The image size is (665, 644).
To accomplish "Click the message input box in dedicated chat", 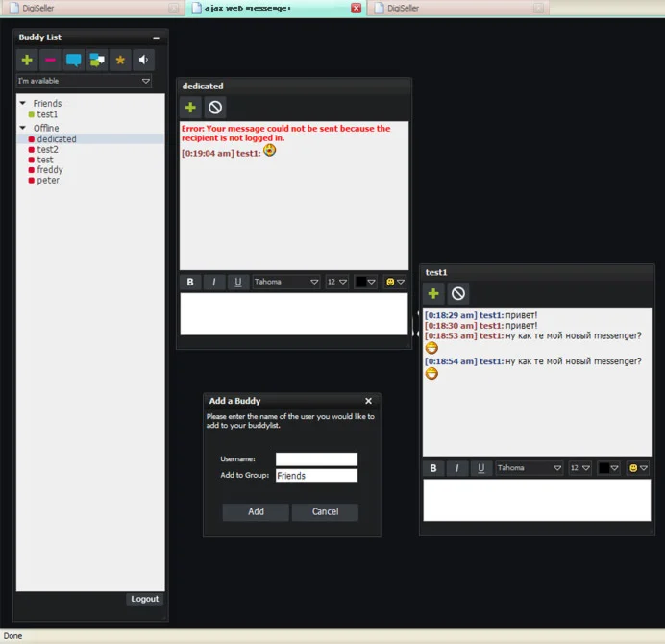I will coord(294,314).
